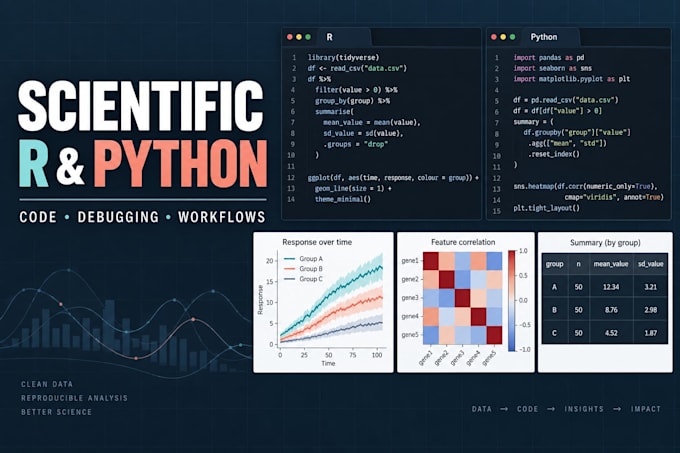
Task: Click the summarise( line in R code
Action: (334, 111)
